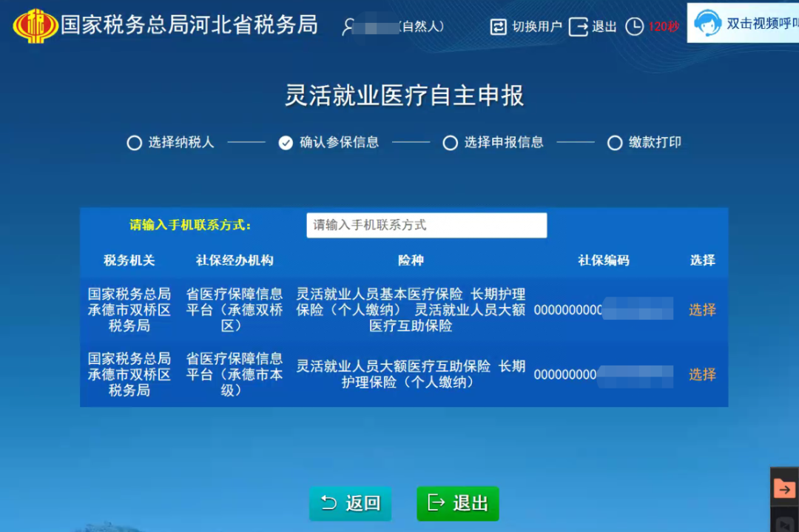Click the 选择申报信息 step label
Screen dimensions: 799x532
504,142
